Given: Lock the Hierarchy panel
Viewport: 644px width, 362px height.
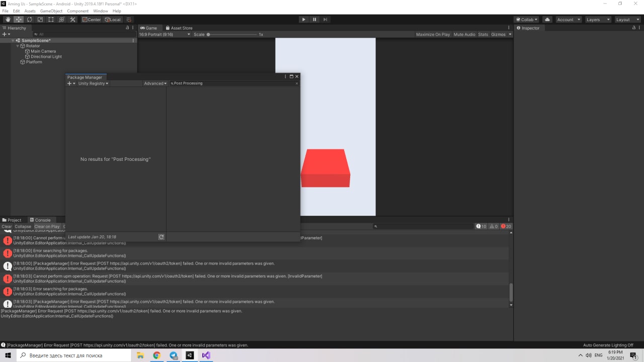Looking at the screenshot, I should (x=127, y=28).
